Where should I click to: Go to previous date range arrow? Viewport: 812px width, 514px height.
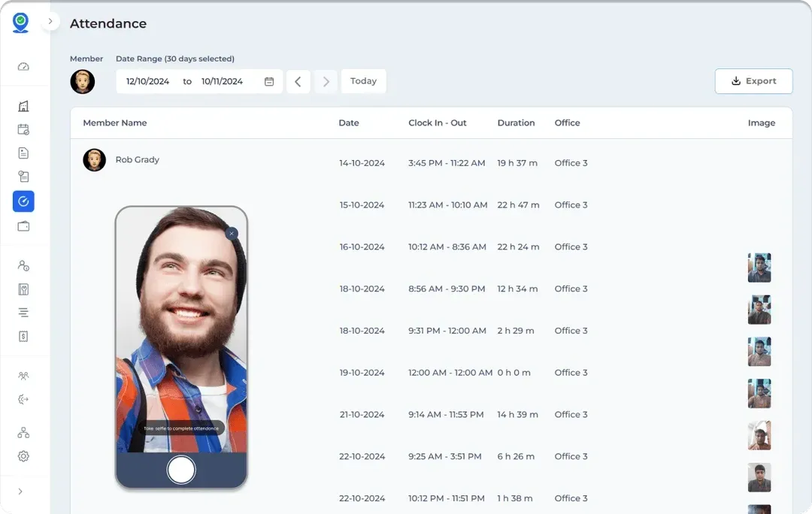click(298, 81)
